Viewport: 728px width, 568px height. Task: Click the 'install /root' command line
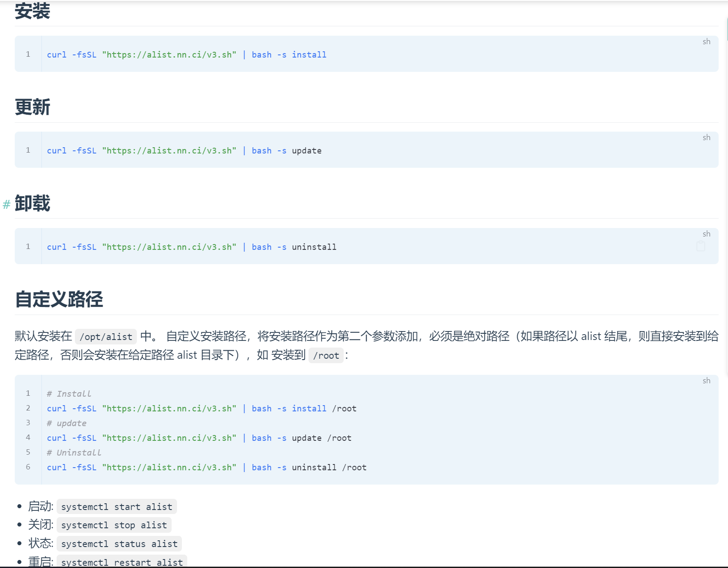202,409
